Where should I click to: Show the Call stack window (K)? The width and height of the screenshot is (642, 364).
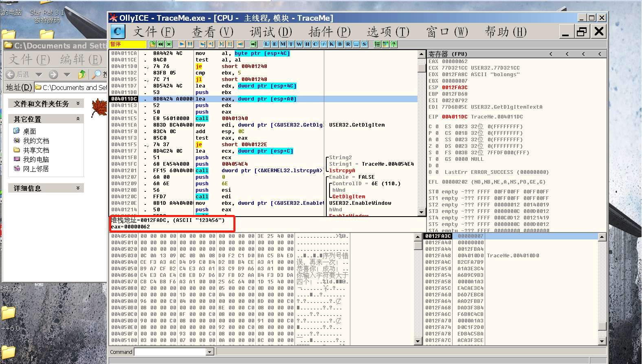(x=332, y=44)
